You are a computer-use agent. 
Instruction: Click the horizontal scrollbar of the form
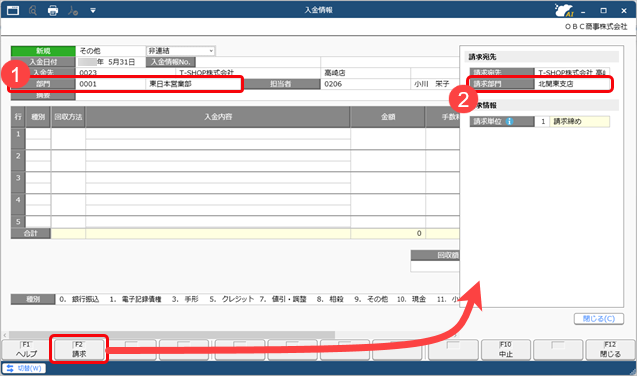tap(171, 335)
